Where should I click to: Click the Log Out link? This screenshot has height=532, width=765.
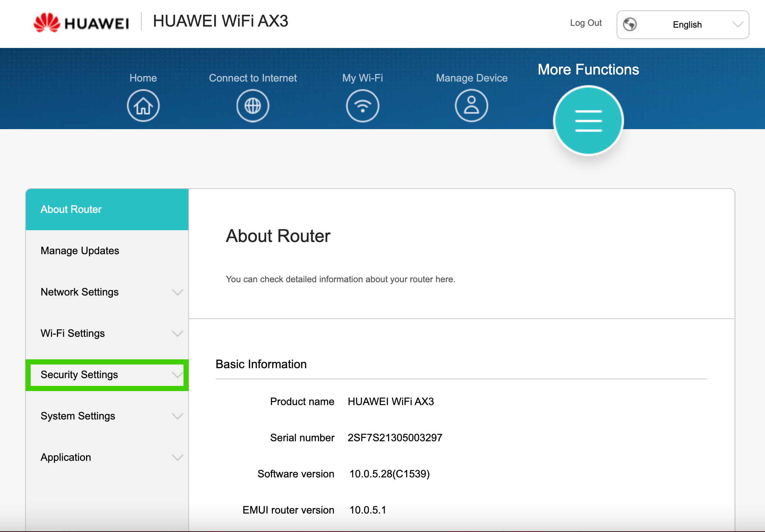tap(586, 23)
